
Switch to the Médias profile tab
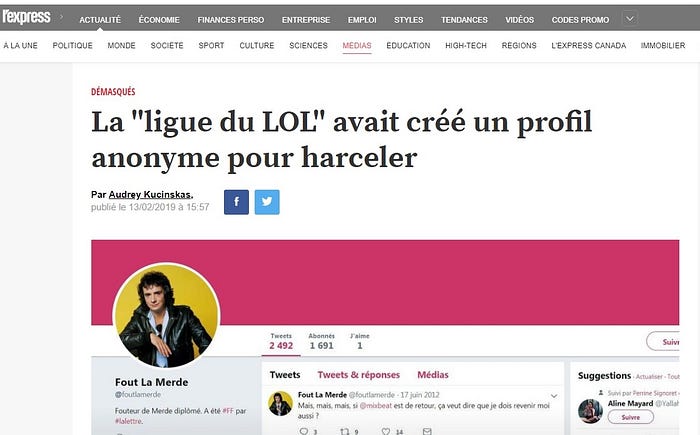point(433,375)
